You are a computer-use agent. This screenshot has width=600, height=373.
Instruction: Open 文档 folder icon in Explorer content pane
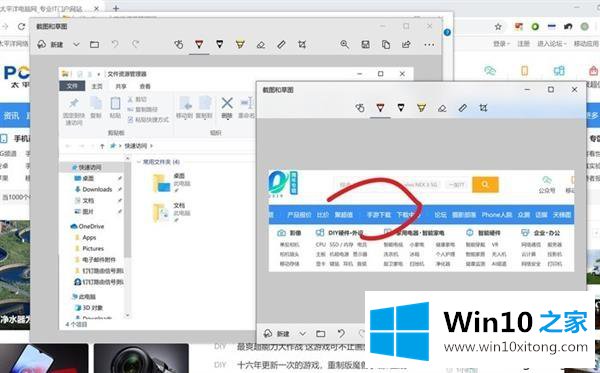(x=161, y=213)
